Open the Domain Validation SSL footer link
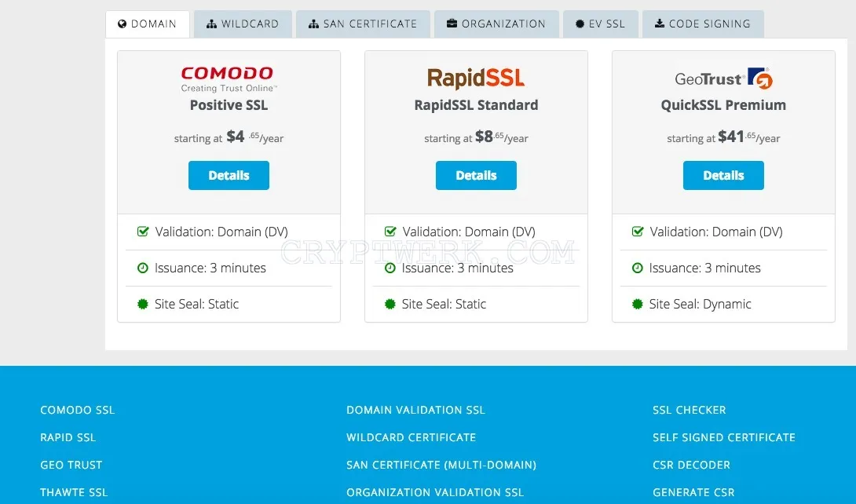The height and width of the screenshot is (504, 856). pyautogui.click(x=415, y=410)
